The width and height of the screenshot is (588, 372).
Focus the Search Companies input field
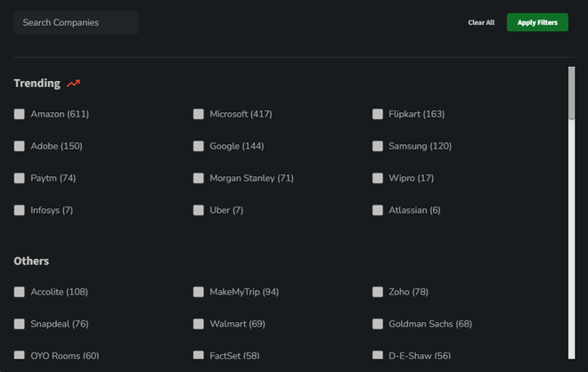76,22
